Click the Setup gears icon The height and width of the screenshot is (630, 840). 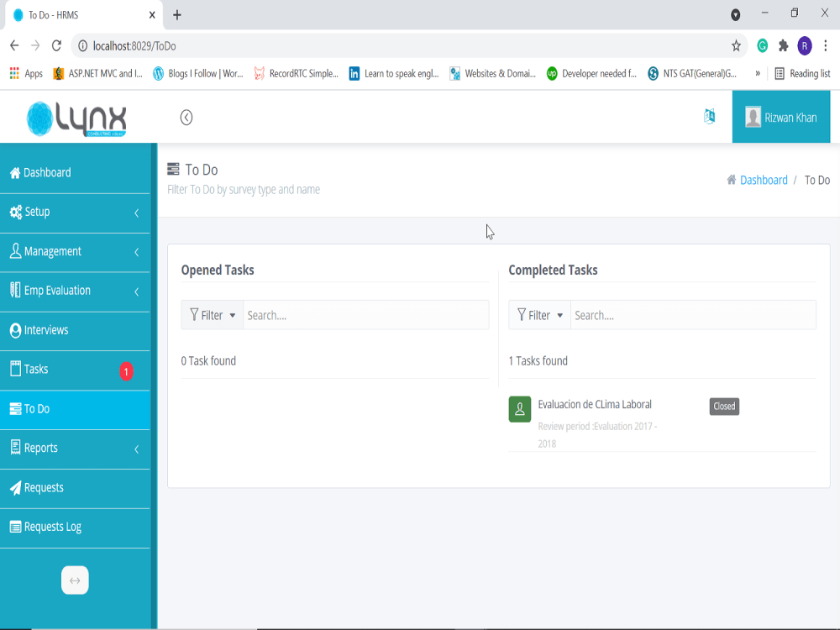[x=15, y=213]
